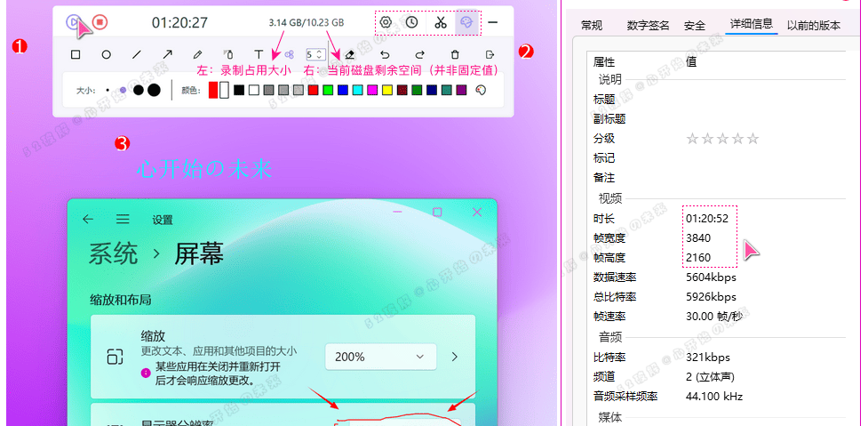Viewport: 868px width, 426px height.
Task: Select the arrow drawing tool
Action: (167, 54)
